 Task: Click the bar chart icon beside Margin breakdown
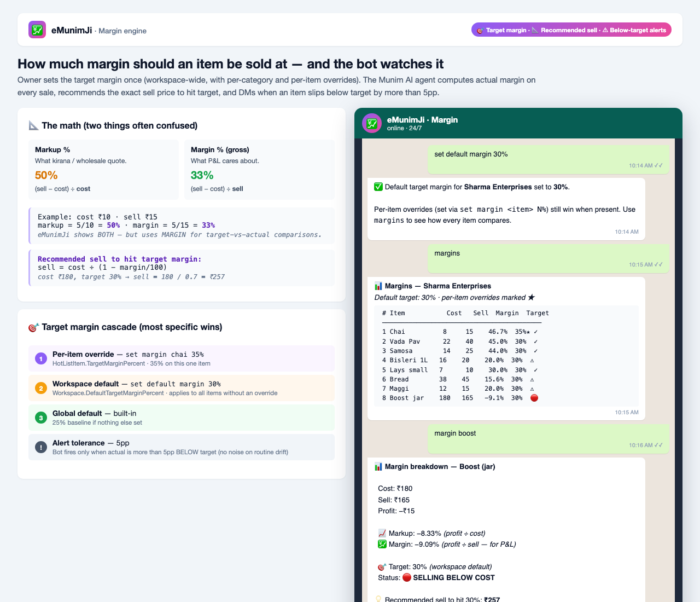[x=378, y=467]
